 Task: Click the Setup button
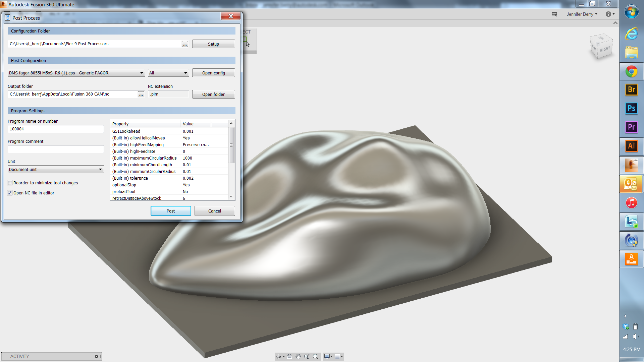click(x=213, y=44)
